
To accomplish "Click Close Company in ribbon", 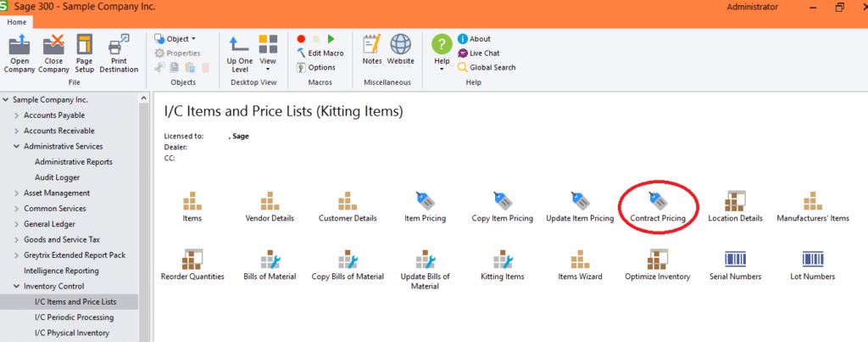I will tap(53, 53).
